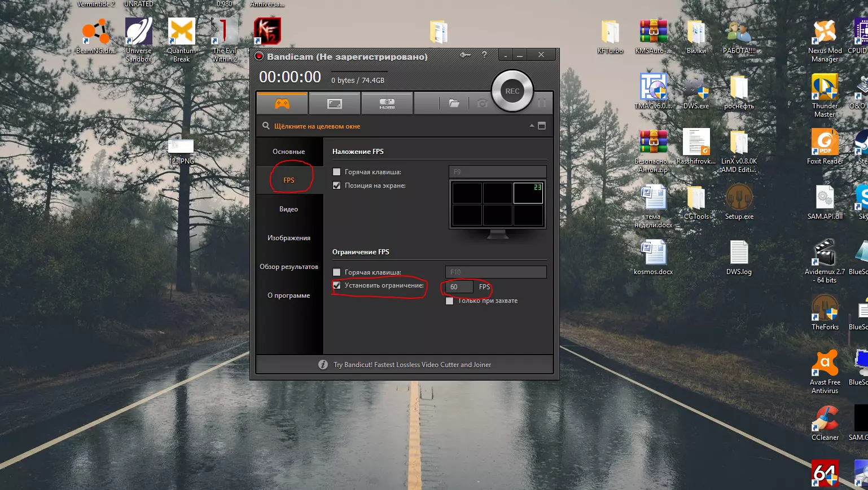The height and width of the screenshot is (490, 868).
Task: Select the Universe Sandbox desktop icon
Action: click(x=139, y=39)
